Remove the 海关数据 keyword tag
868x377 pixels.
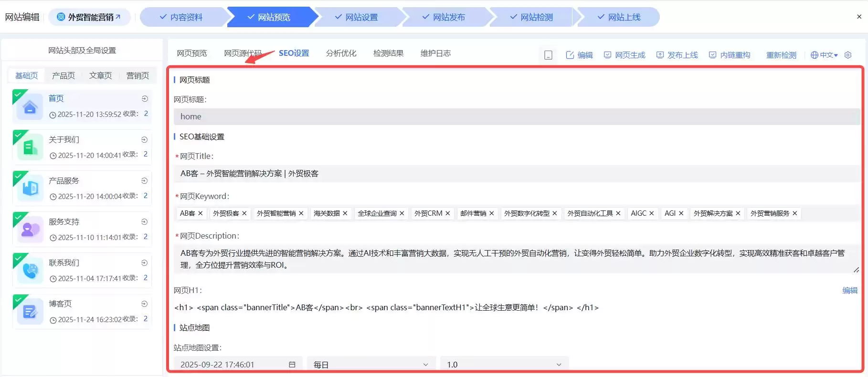coord(345,213)
